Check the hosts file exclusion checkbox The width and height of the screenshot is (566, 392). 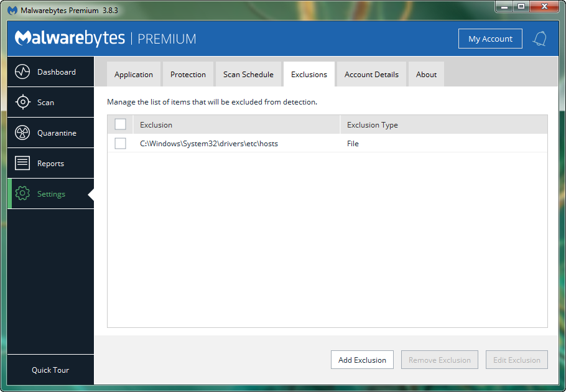click(x=120, y=143)
